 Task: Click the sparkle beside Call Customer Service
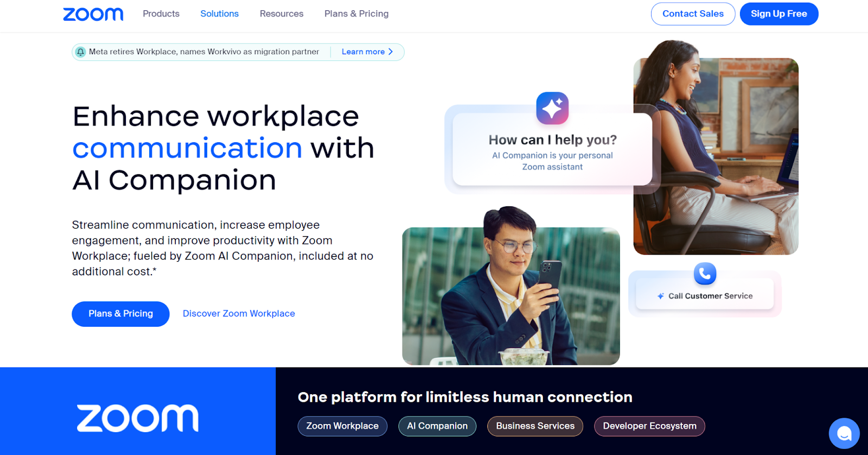[661, 296]
